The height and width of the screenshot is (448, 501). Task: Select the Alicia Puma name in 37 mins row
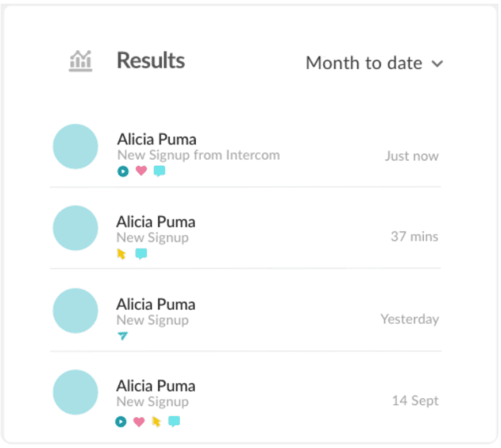tap(156, 222)
